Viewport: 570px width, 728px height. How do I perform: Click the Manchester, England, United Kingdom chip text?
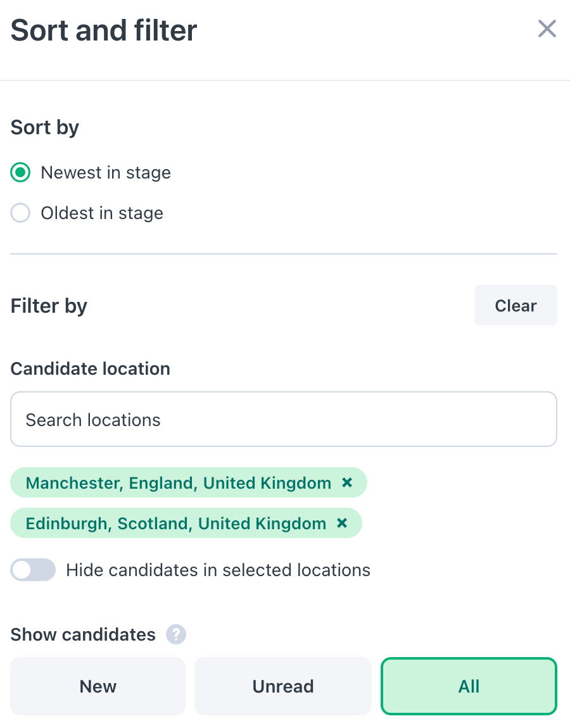click(x=178, y=483)
